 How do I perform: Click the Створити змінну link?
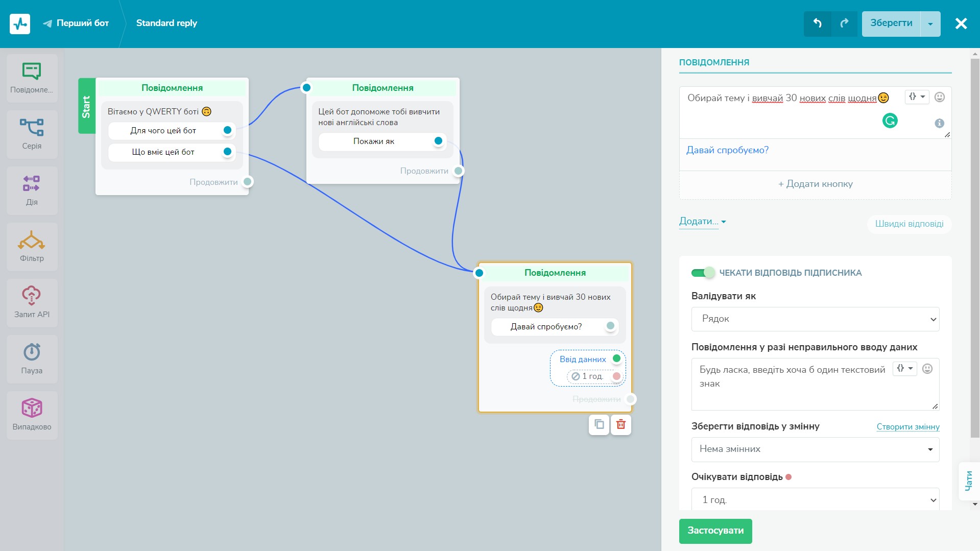(x=907, y=427)
